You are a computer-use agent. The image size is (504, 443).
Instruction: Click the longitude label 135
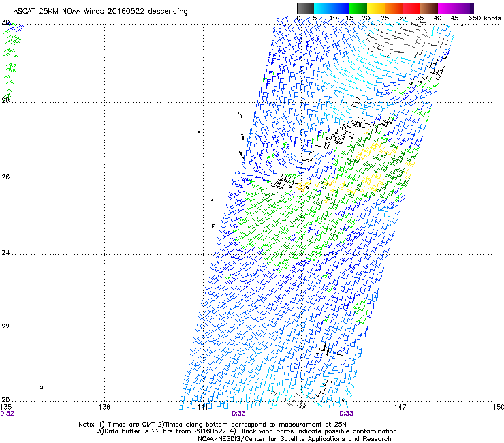click(5, 407)
